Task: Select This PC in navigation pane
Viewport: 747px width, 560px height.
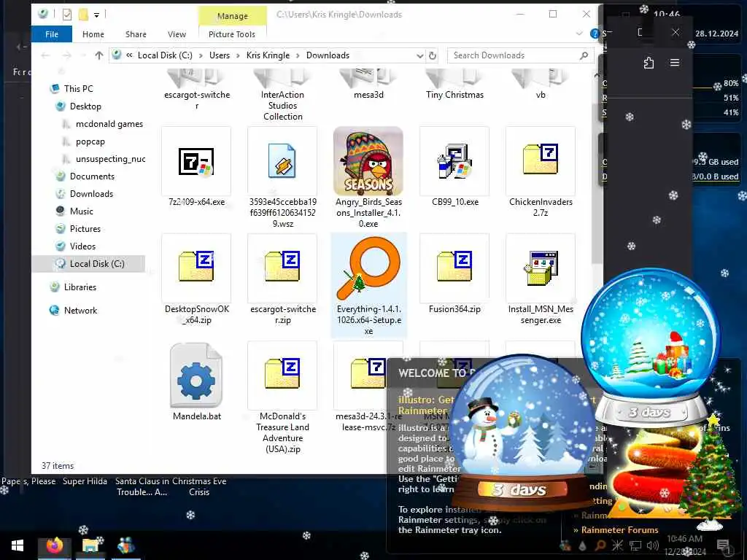Action: pos(79,88)
